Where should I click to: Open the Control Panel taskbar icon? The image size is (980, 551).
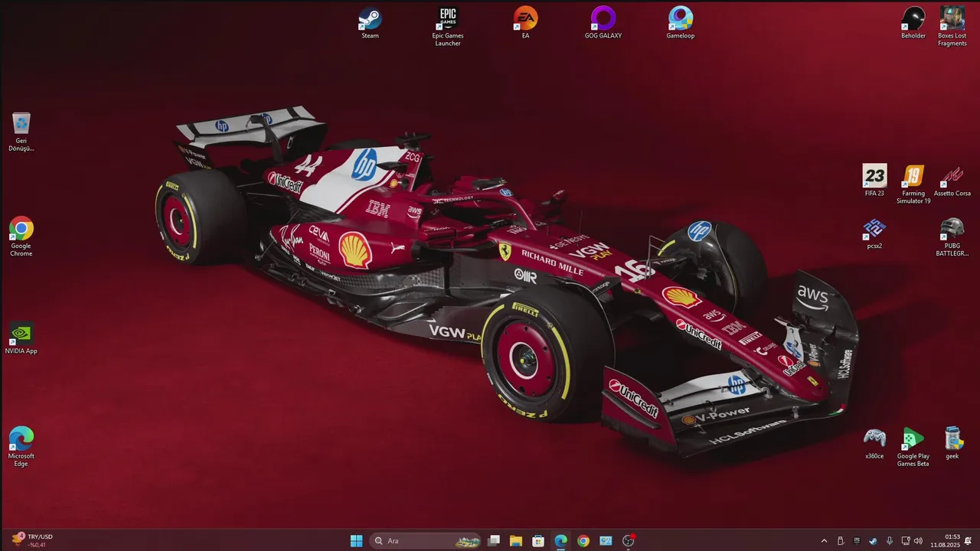pyautogui.click(x=606, y=541)
